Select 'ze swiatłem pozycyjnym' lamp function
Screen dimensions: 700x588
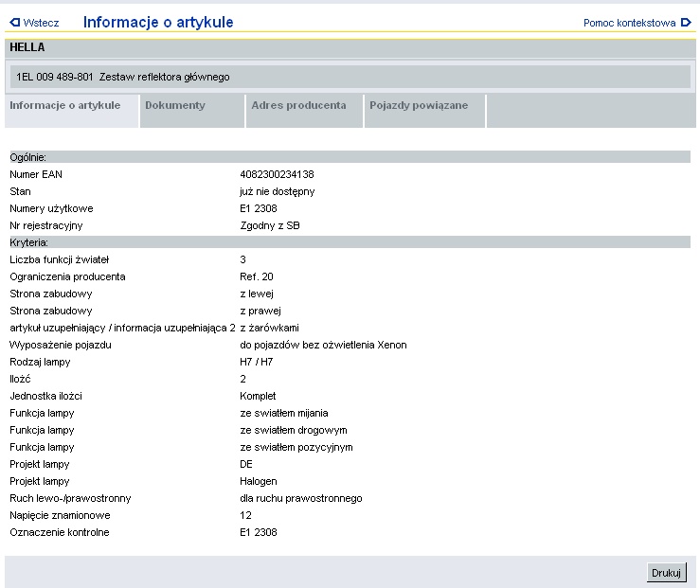296,447
